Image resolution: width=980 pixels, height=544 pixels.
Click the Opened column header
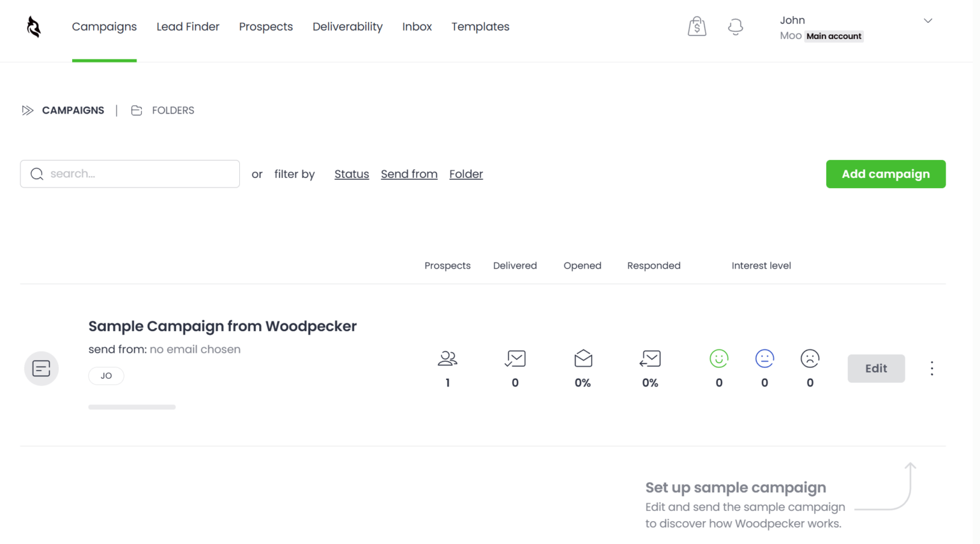click(583, 265)
